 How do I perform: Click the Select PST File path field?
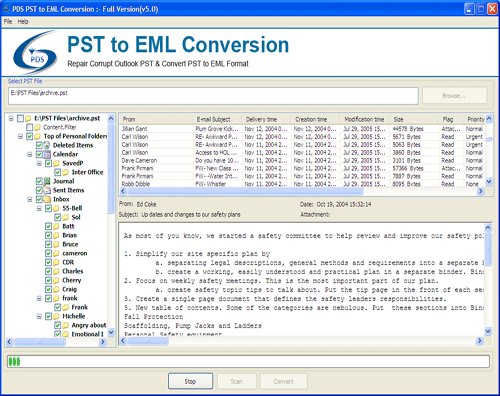213,96
